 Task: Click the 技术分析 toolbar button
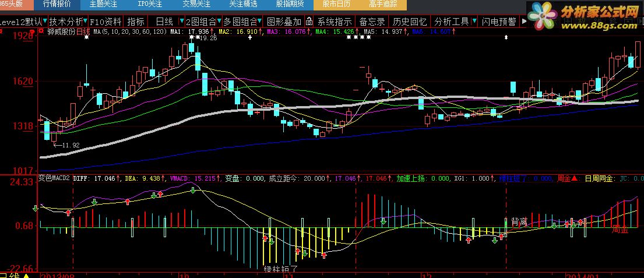coord(66,22)
